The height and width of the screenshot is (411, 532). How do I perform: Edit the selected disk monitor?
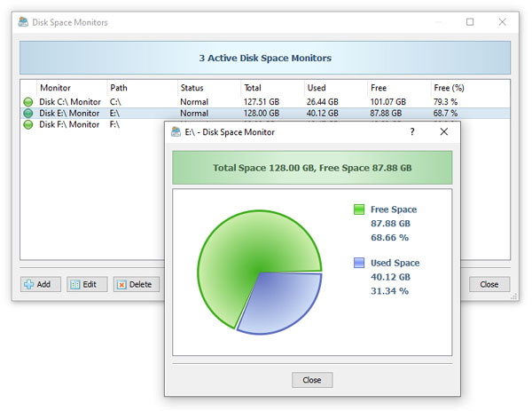click(87, 284)
